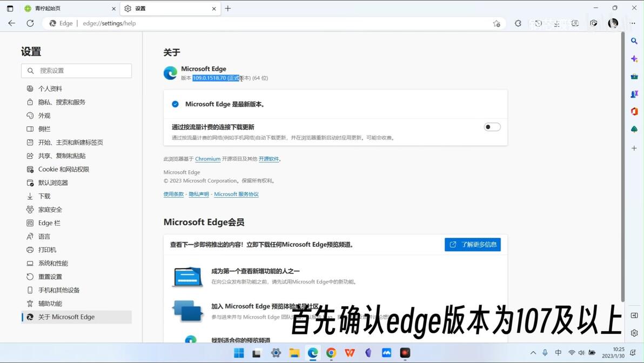Open Wi-Fi network tray icon

pos(571,353)
